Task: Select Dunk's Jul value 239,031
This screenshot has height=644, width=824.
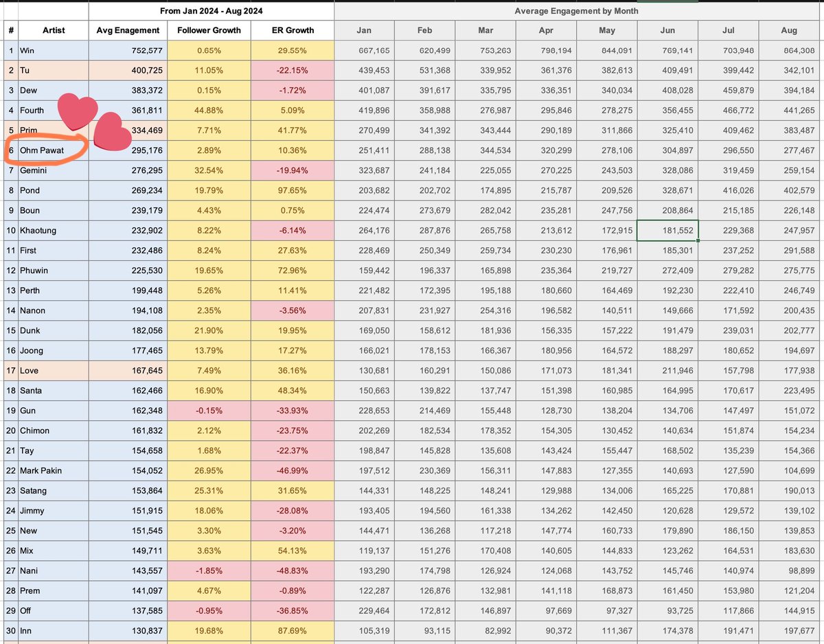Action: point(729,330)
